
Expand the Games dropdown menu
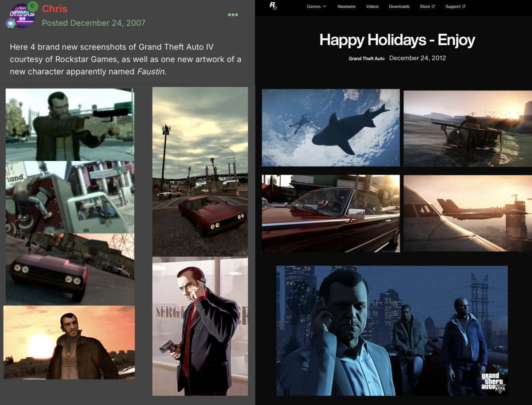tap(317, 7)
